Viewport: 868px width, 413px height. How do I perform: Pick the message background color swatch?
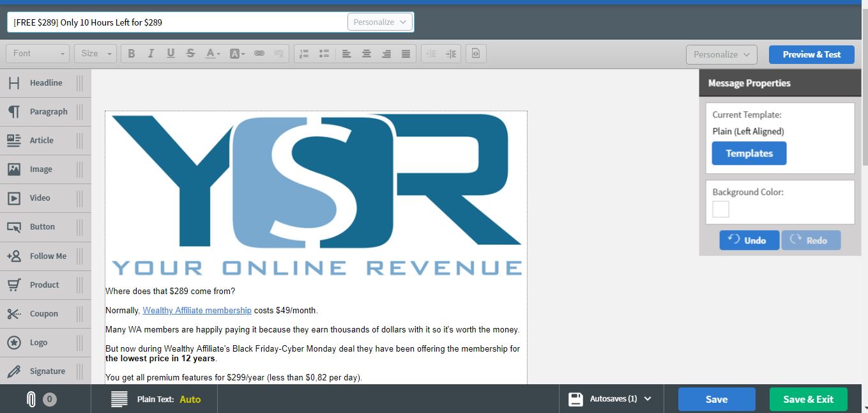tap(720, 209)
